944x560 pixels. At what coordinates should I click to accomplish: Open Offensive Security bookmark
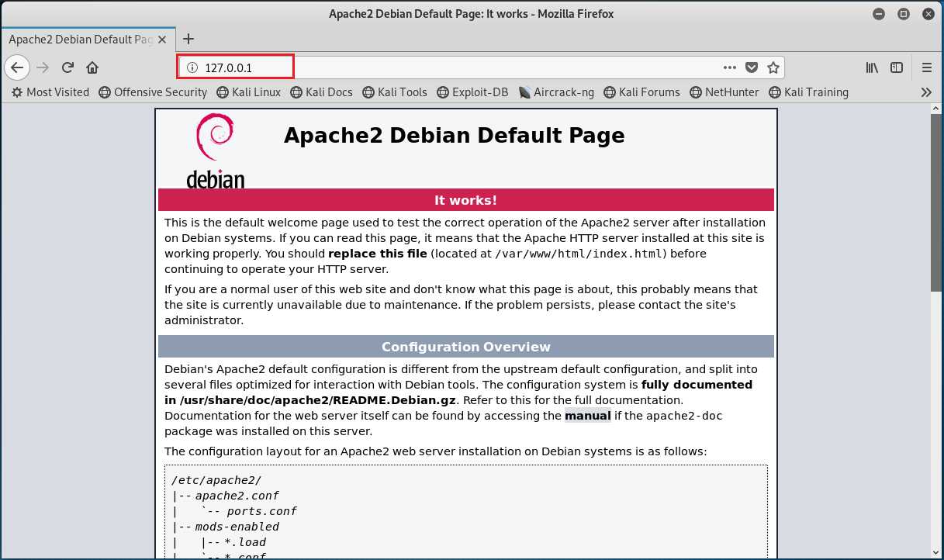153,92
